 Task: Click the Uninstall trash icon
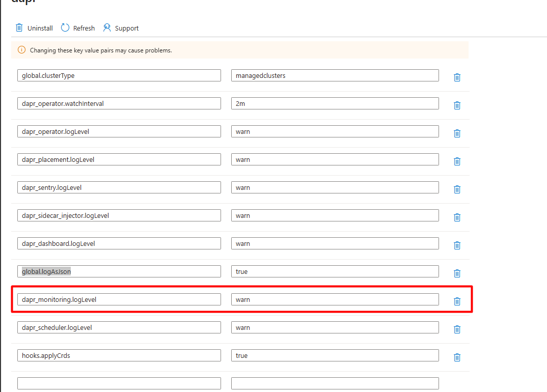click(19, 27)
